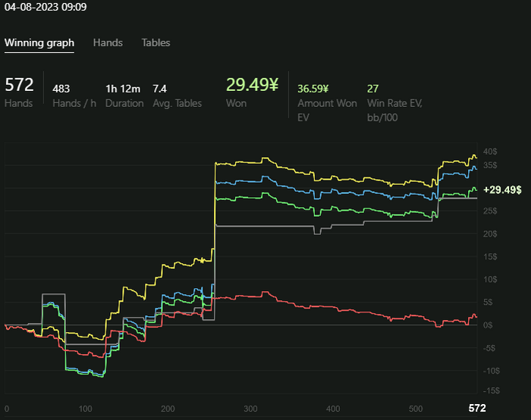Click the Avg. Tables label

click(x=177, y=103)
